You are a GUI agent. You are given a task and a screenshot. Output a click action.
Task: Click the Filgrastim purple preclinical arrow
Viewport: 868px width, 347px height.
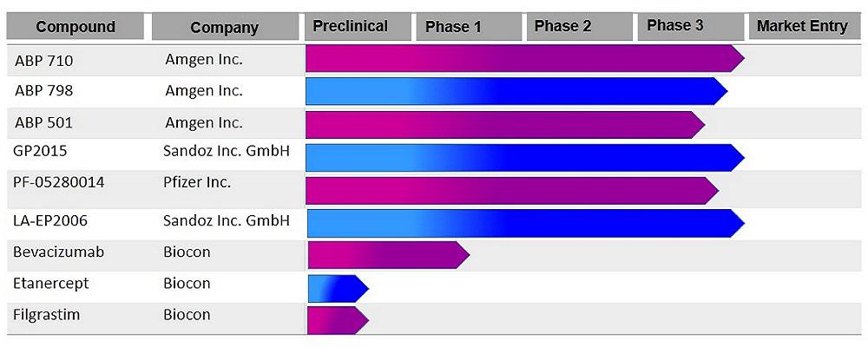[x=339, y=320]
